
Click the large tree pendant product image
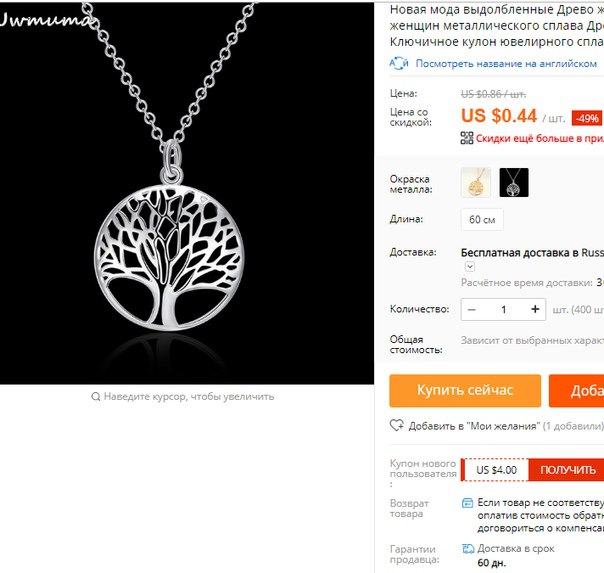point(187,193)
